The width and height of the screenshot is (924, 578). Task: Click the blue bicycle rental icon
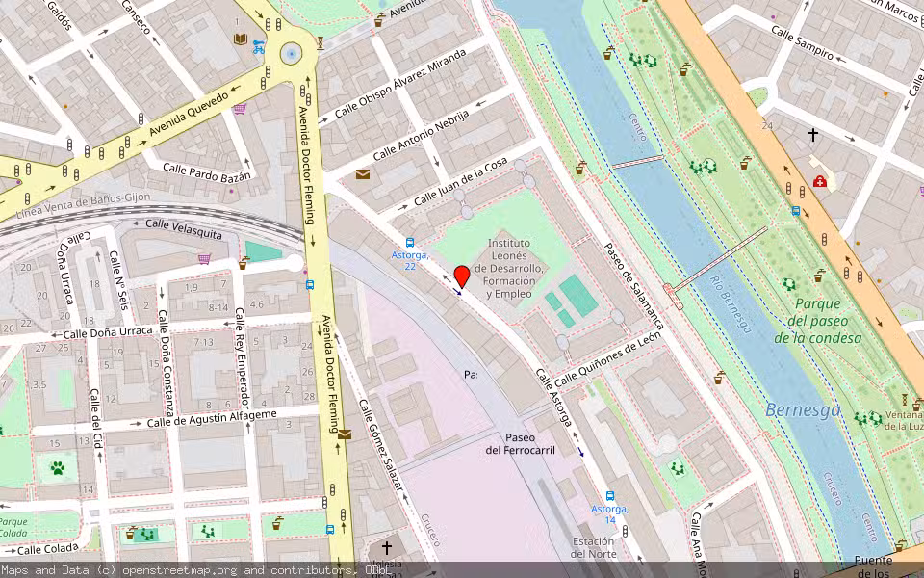pos(258,45)
